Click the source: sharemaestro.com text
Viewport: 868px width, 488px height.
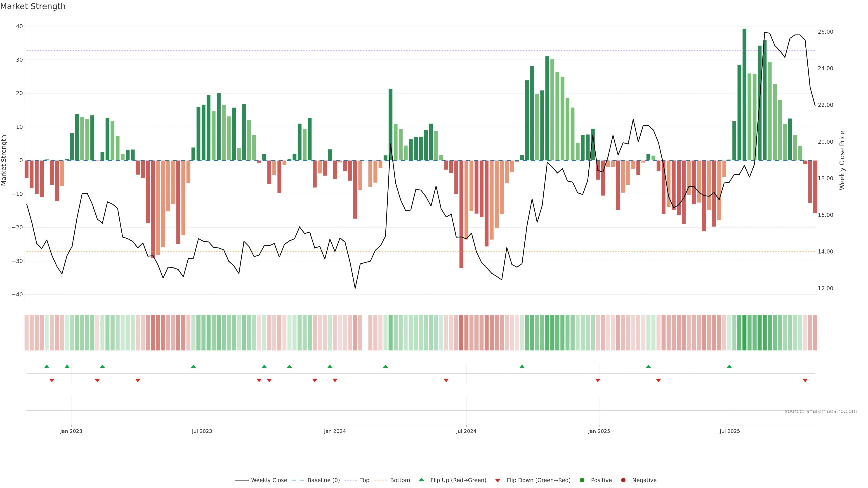821,411
